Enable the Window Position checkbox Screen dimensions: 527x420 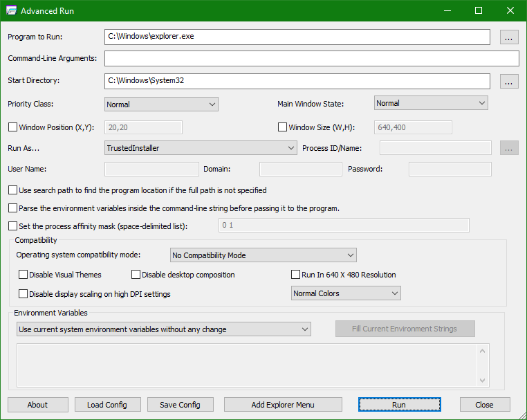(x=12, y=127)
